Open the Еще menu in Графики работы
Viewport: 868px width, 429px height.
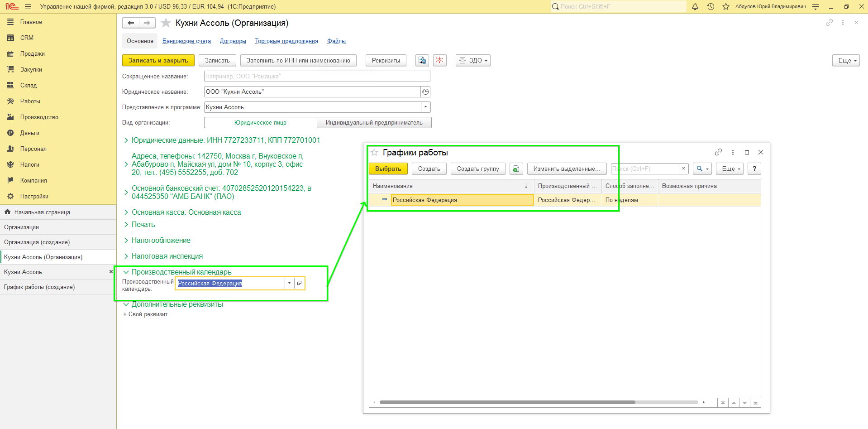pyautogui.click(x=730, y=169)
